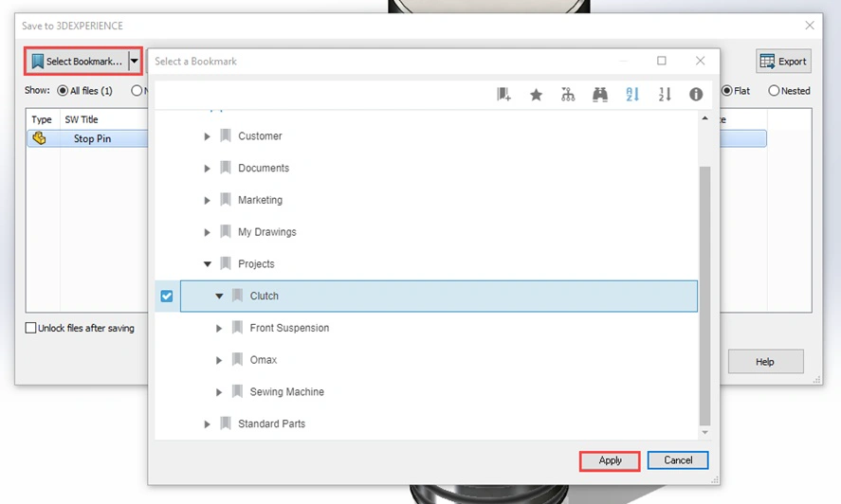Click the bookmark list scrollbar thumb
Image resolution: width=841 pixels, height=504 pixels.
(704, 296)
